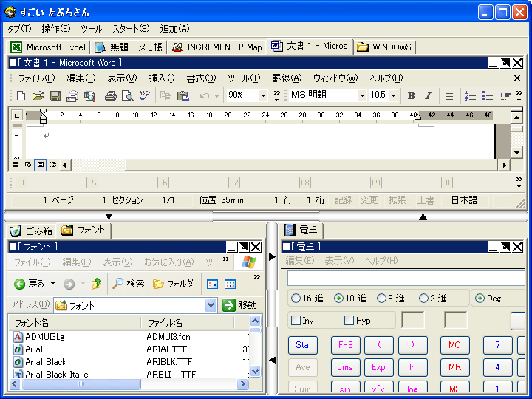This screenshot has width=532, height=399.
Task: Expand more Fonts toolbar buttons via chevron
Action: (257, 277)
